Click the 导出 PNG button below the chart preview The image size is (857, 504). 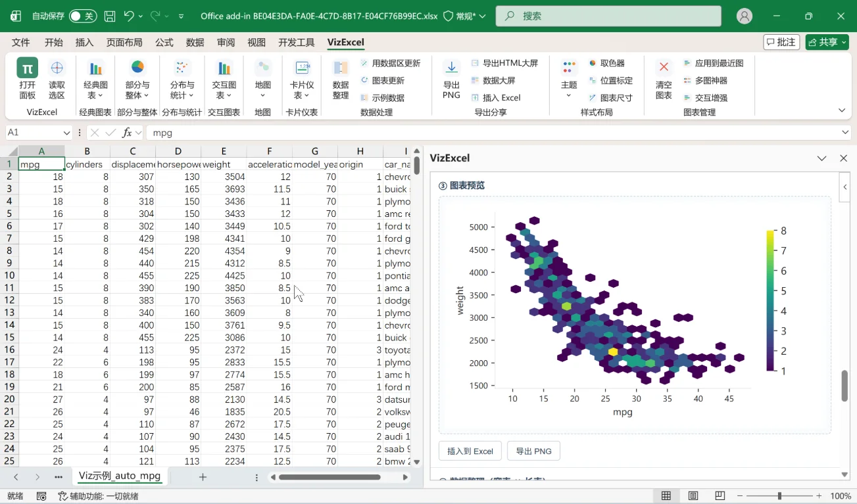click(x=533, y=451)
